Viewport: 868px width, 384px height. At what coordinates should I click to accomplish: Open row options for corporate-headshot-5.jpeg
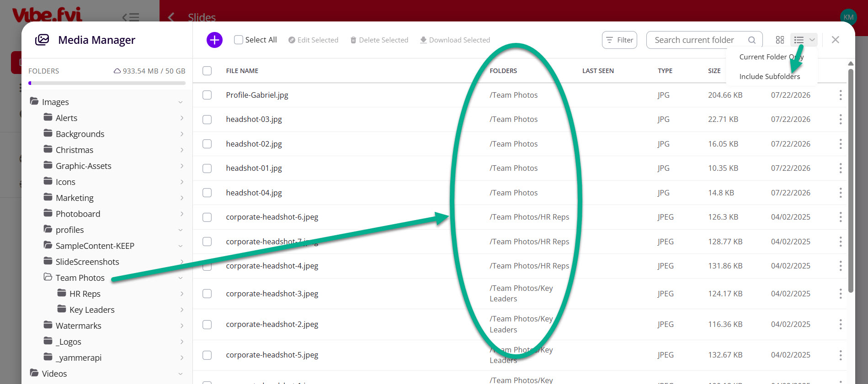(840, 355)
